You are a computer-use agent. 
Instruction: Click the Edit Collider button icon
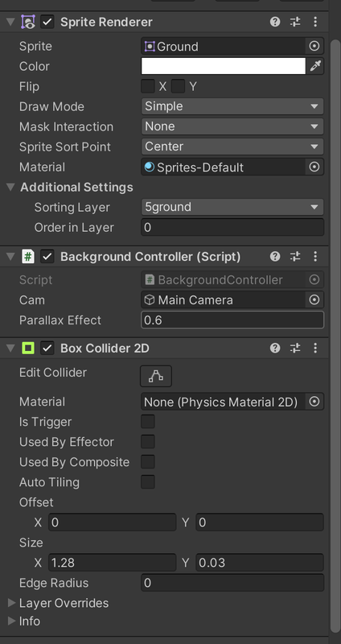[156, 376]
